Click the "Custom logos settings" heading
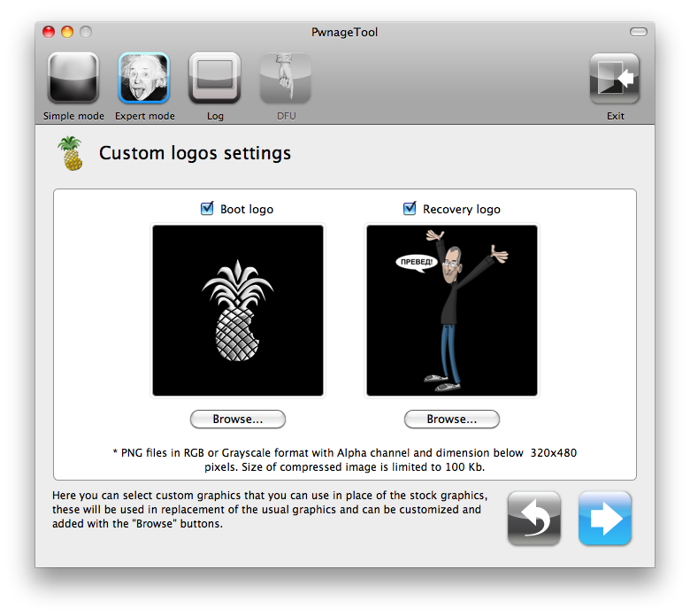Image resolution: width=690 pixels, height=616 pixels. [x=195, y=153]
